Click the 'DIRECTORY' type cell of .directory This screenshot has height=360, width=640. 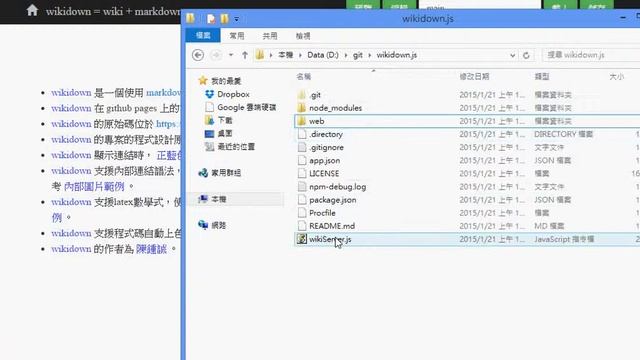564,134
